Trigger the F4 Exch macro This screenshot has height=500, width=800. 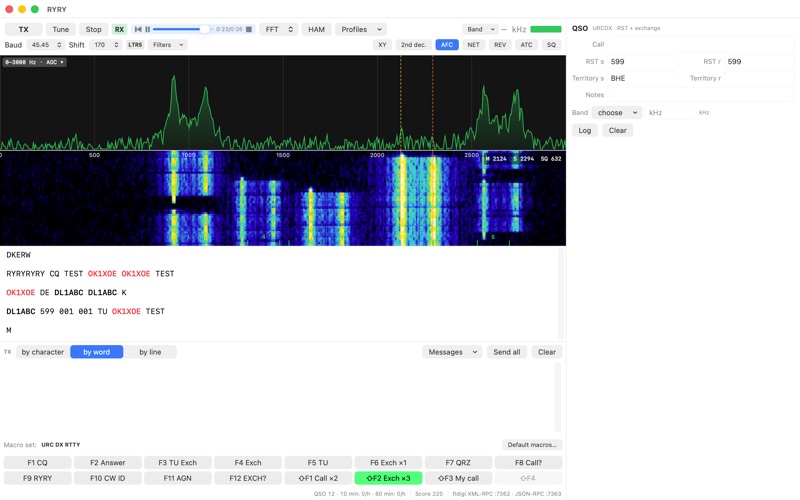point(248,463)
